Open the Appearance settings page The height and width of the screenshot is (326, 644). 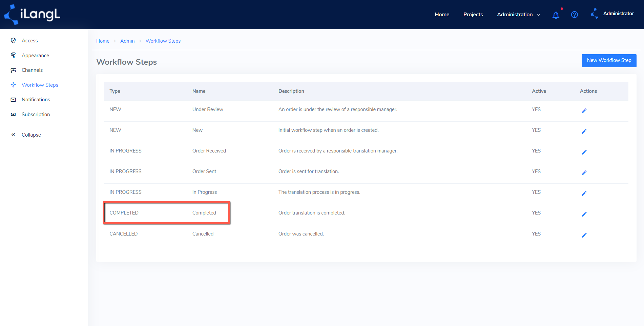35,56
